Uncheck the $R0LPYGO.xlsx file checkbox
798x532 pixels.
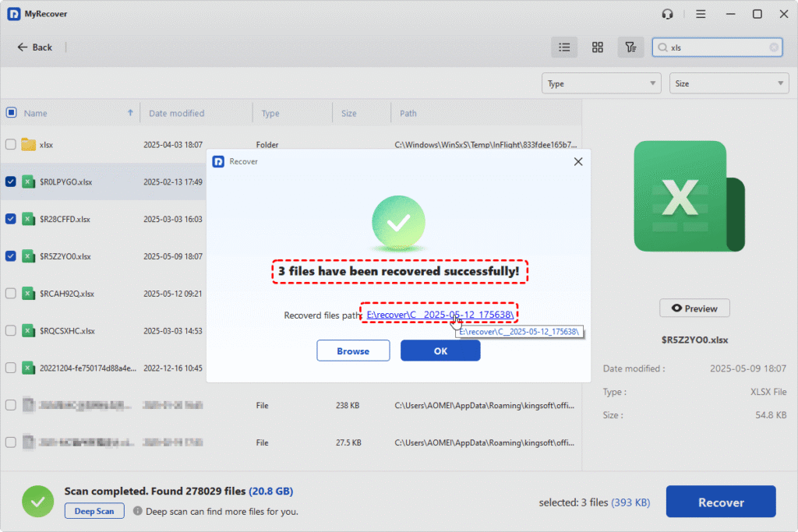click(x=11, y=181)
